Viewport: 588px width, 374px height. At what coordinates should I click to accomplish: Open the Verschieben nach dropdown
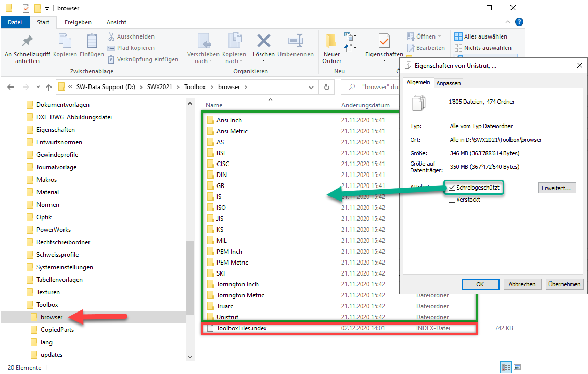(203, 57)
